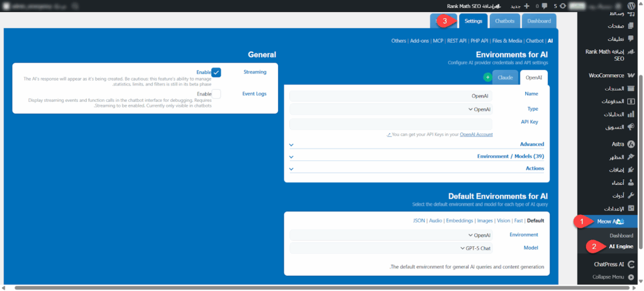Image resolution: width=644 pixels, height=291 pixels.
Task: Select the OpenAI environment tab
Action: 534,77
